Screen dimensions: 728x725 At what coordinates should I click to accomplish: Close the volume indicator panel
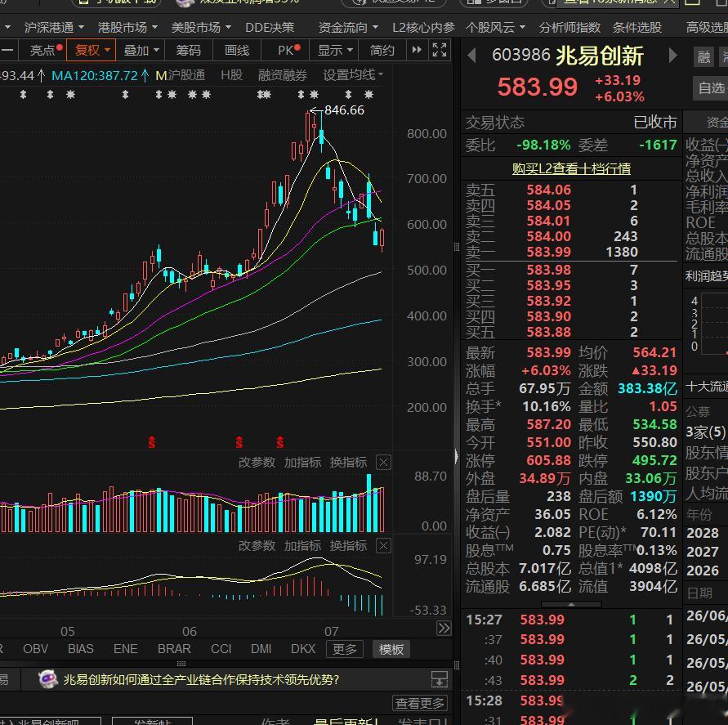[x=383, y=463]
